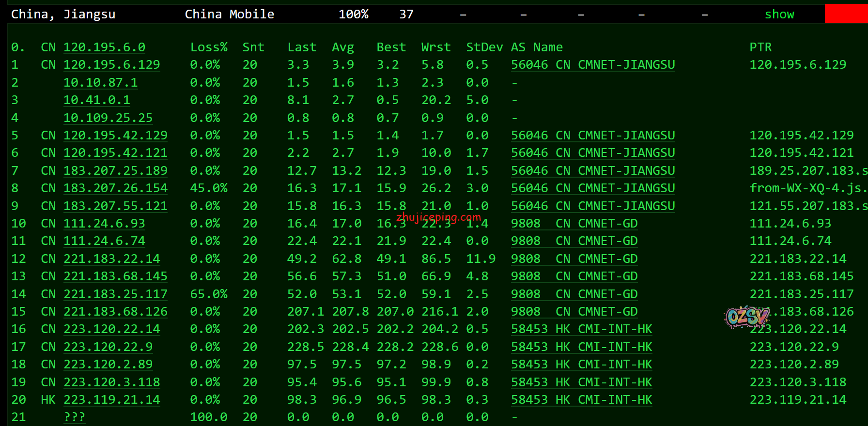Open the 56046 CN CMNET-JIANGSU link on hop 1

(x=592, y=65)
